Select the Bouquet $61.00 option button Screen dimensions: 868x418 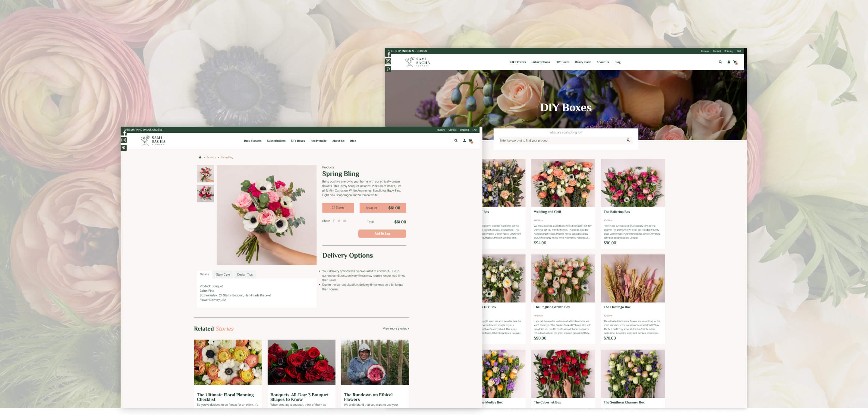click(x=383, y=208)
